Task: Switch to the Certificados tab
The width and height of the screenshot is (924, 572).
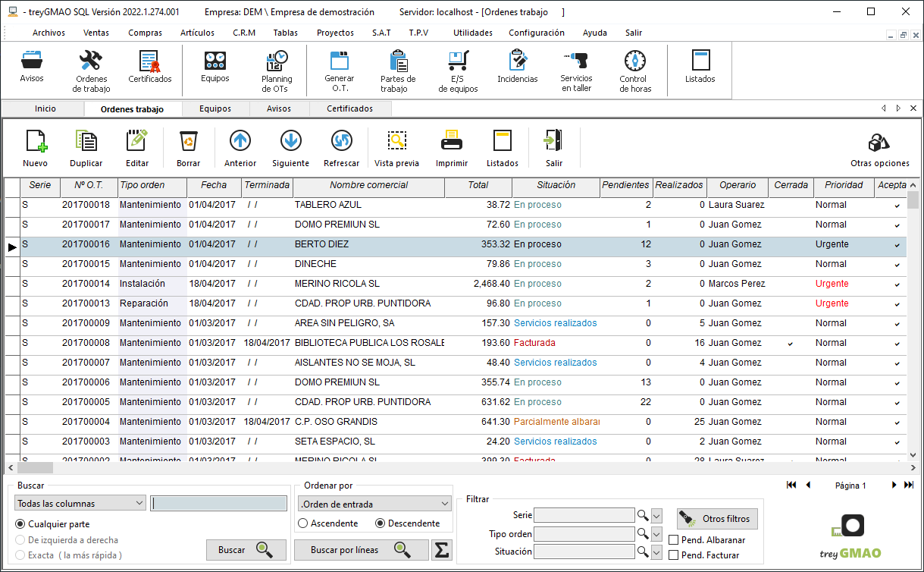Action: coord(350,108)
